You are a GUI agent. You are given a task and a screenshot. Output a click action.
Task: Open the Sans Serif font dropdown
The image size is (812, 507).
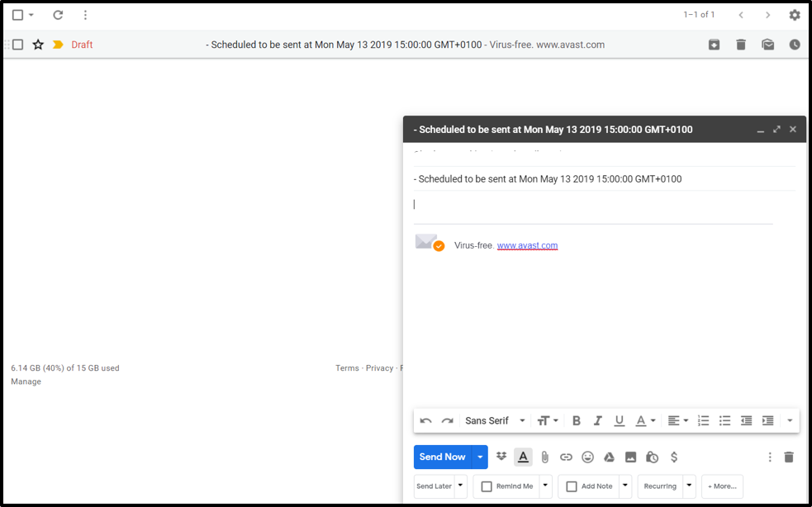click(495, 420)
